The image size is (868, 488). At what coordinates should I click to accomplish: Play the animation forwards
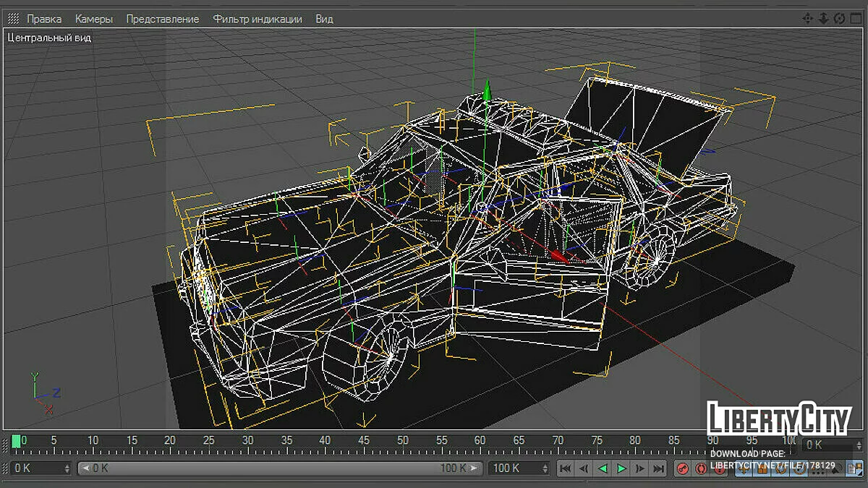pyautogui.click(x=621, y=468)
